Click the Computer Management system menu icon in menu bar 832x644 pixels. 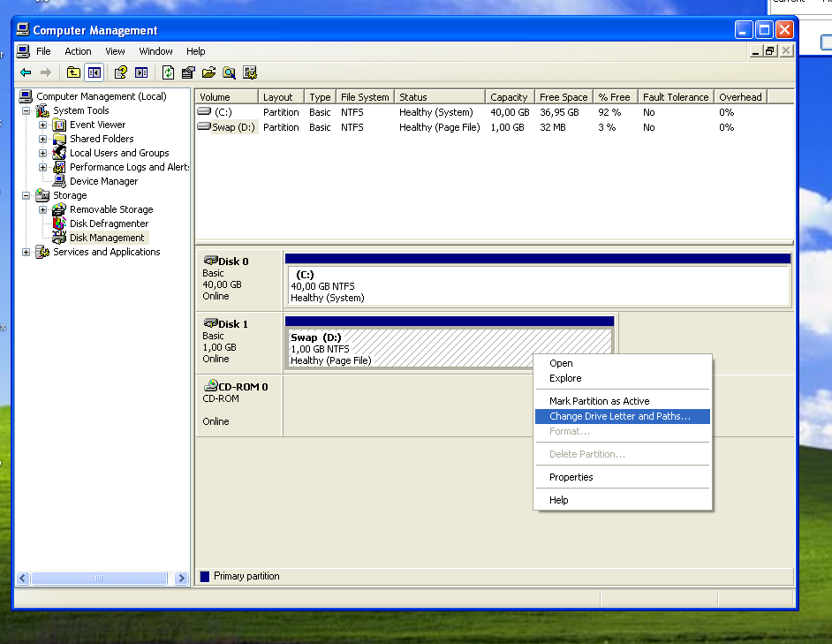pyautogui.click(x=23, y=51)
